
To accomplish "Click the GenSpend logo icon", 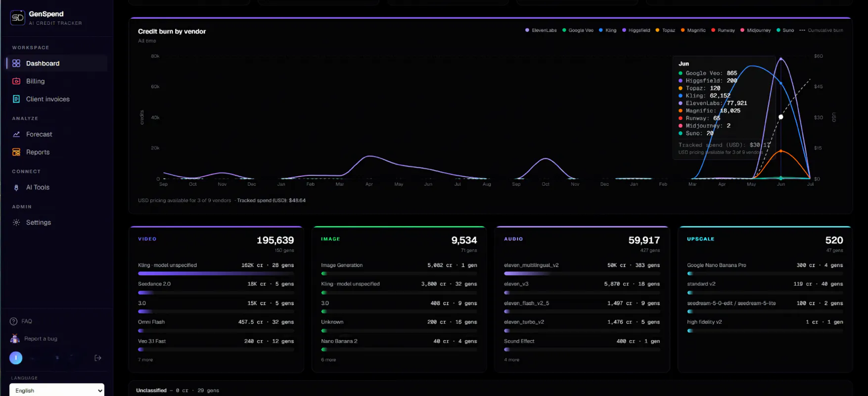I will tap(18, 18).
